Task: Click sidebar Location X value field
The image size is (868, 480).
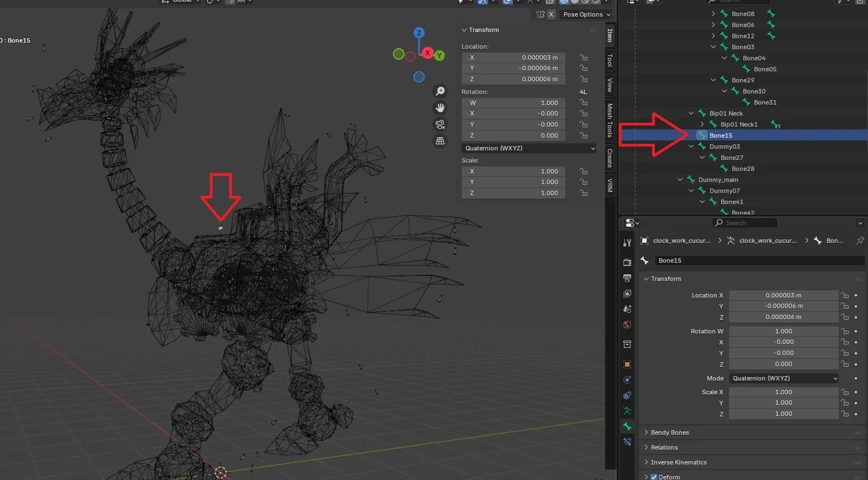Action: point(513,58)
